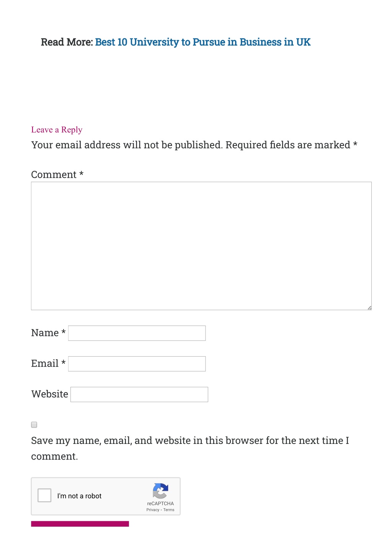Click the Website text input box
This screenshot has height=555, width=392.
pos(139,395)
